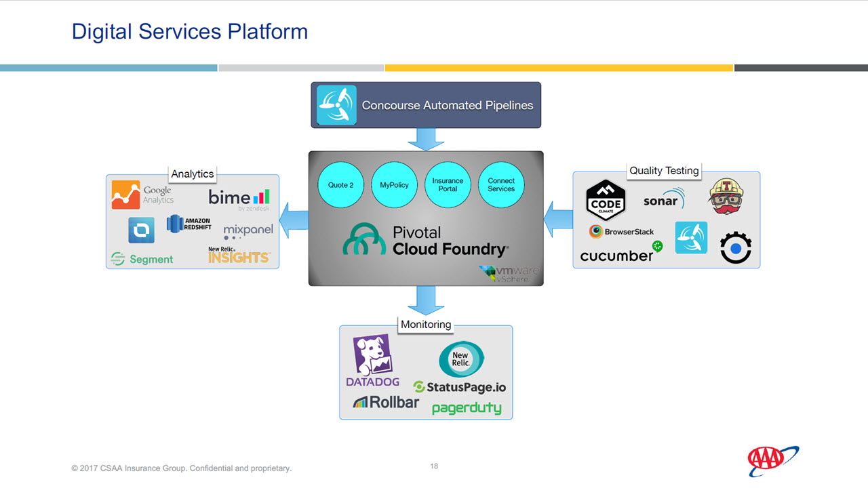Click the Concourse Automated Pipelines text
This screenshot has width=868, height=488.
(x=448, y=105)
